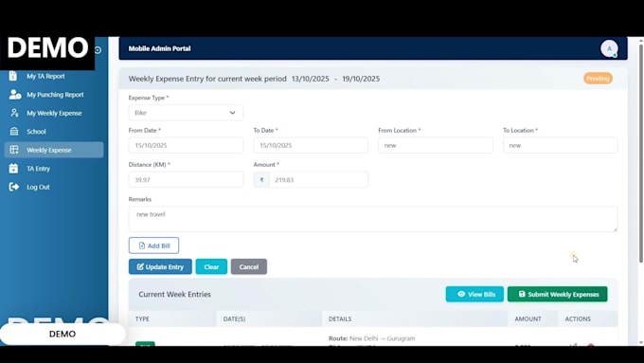The height and width of the screenshot is (363, 644).
Task: Click the Mobile Admin Portal title
Action: [x=159, y=48]
